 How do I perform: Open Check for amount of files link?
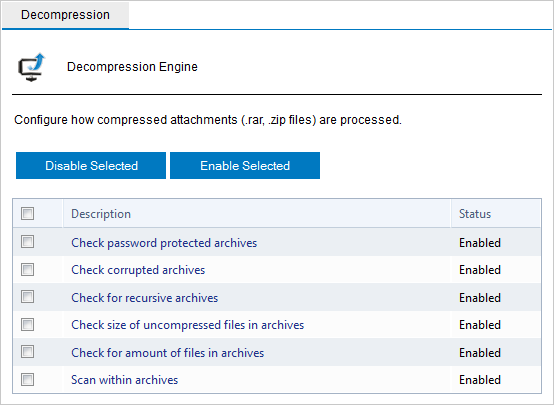tap(167, 353)
